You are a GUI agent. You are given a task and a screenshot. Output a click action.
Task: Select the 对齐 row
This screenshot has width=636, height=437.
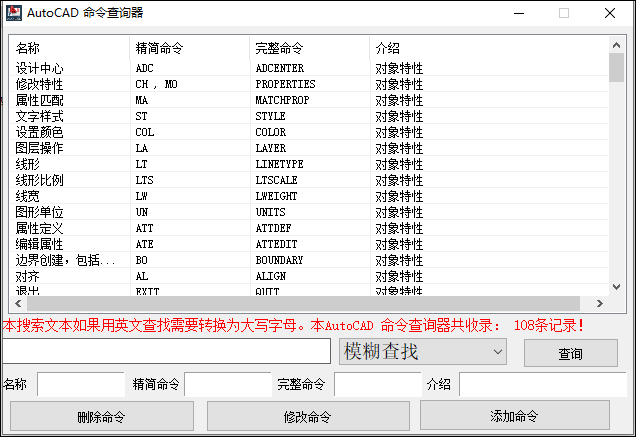309,276
